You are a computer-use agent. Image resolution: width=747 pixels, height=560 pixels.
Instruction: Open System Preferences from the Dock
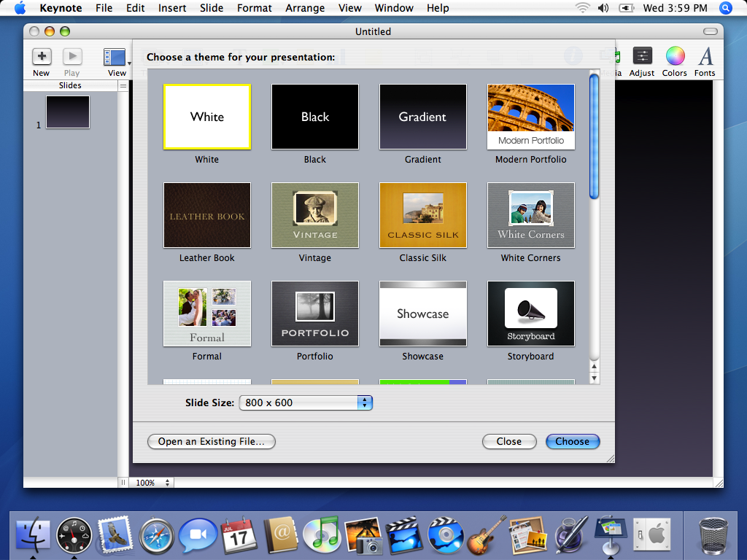click(651, 535)
